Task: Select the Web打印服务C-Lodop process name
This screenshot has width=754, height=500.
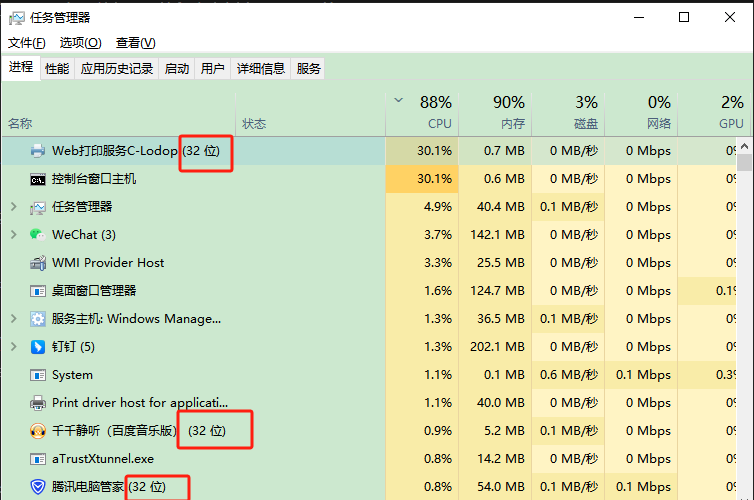Action: pos(136,151)
